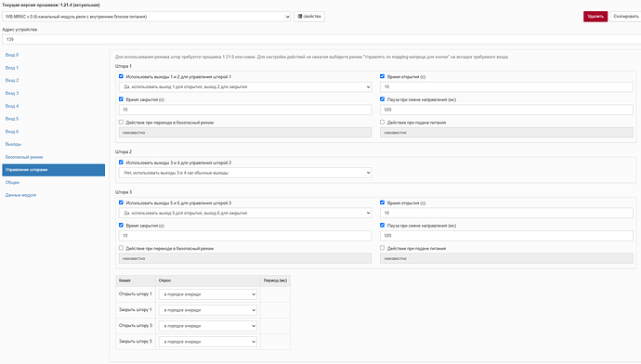Toggle curtain 1 direction change pause checkbox

pyautogui.click(x=382, y=99)
